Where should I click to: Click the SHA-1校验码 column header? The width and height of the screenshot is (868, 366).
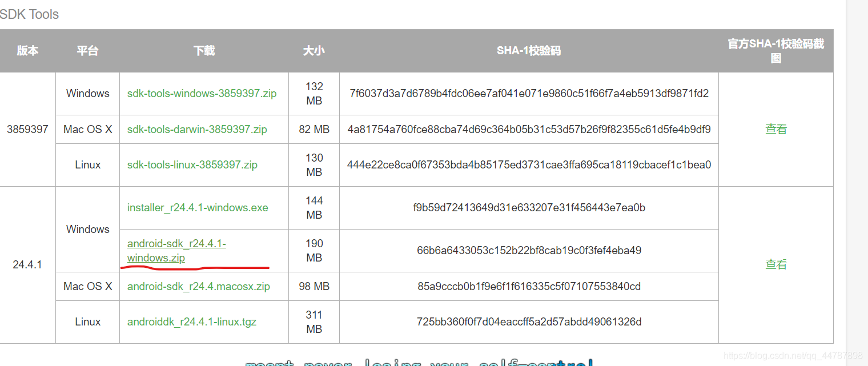(x=529, y=51)
